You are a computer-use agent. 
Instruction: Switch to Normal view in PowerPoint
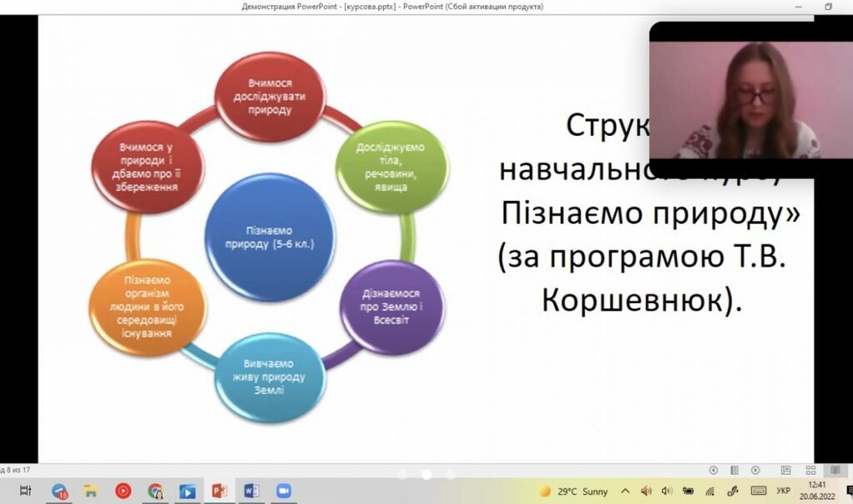(786, 471)
